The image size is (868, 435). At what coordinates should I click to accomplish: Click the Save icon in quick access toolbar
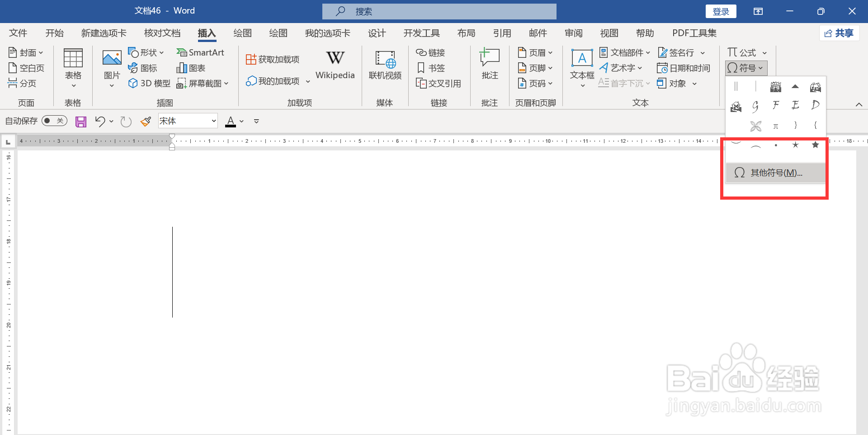point(81,121)
